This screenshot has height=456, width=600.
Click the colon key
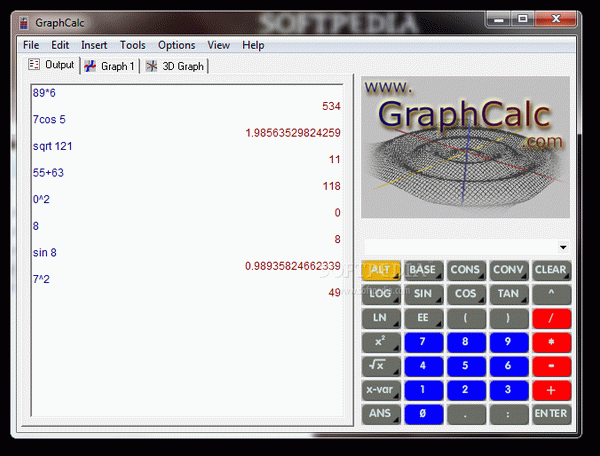(x=508, y=414)
